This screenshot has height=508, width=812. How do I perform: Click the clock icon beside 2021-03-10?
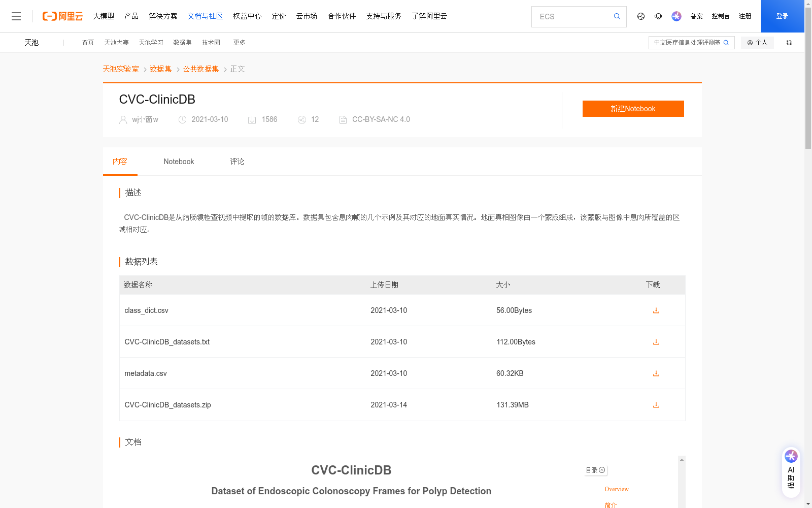click(182, 120)
